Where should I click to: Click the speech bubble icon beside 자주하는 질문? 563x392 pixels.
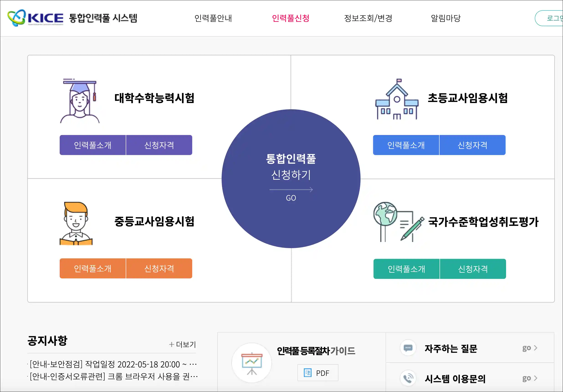pos(408,348)
